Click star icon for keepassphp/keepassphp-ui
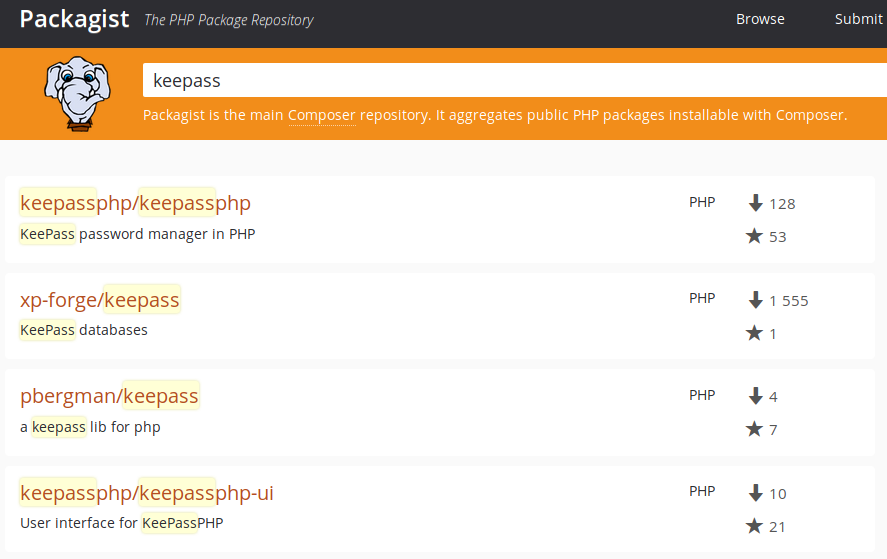The width and height of the screenshot is (887, 559). point(754,526)
